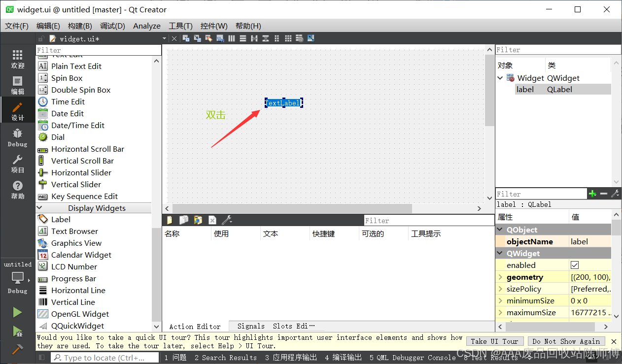Click Edit Tab Order toolbar icon
This screenshot has width=622, height=364.
pos(220,38)
